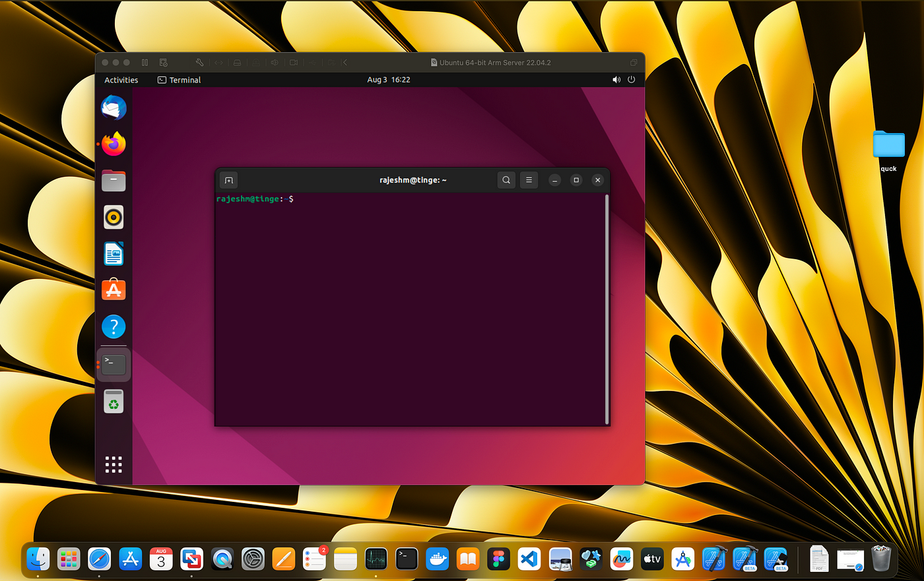The image size is (924, 581).
Task: Launch Firefox from the Ubuntu dock
Action: click(114, 144)
